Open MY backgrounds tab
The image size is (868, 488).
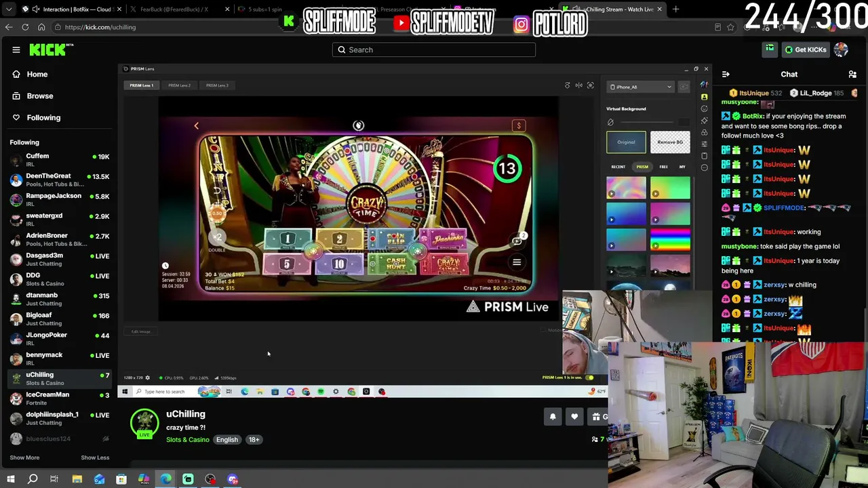point(682,167)
